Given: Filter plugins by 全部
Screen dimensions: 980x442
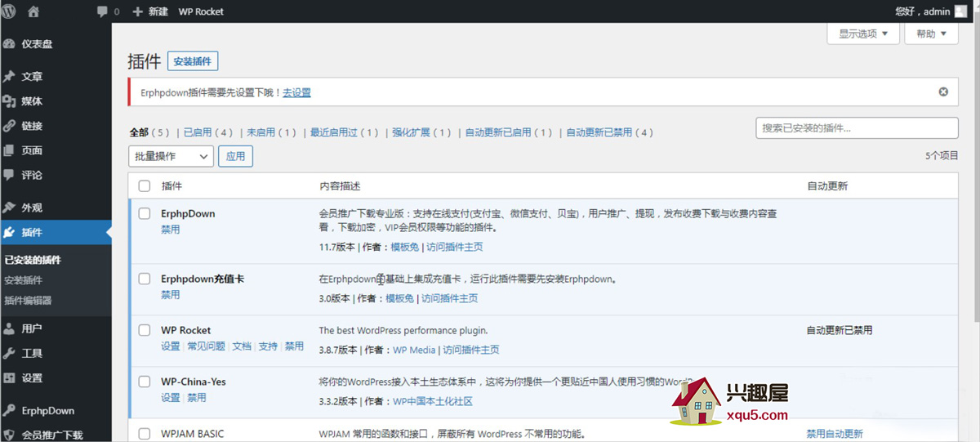Looking at the screenshot, I should click(x=139, y=132).
